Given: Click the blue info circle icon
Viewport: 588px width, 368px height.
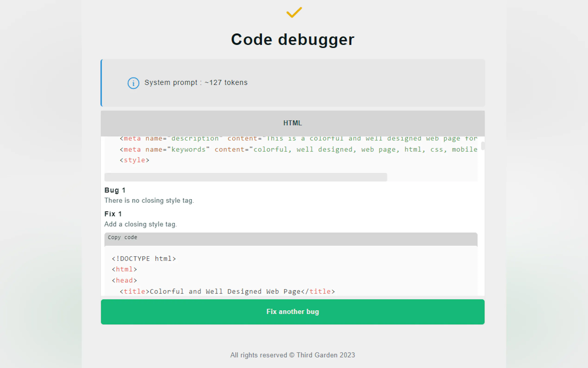Looking at the screenshot, I should (x=133, y=83).
